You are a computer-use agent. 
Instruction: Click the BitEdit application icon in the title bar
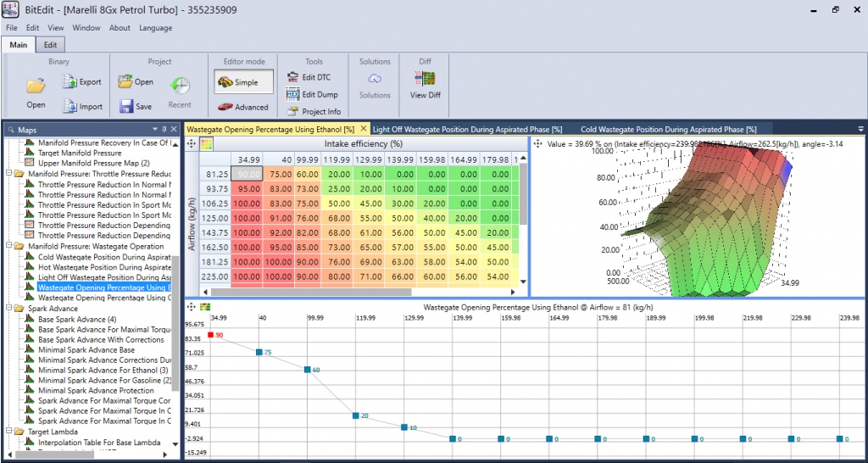click(x=11, y=10)
